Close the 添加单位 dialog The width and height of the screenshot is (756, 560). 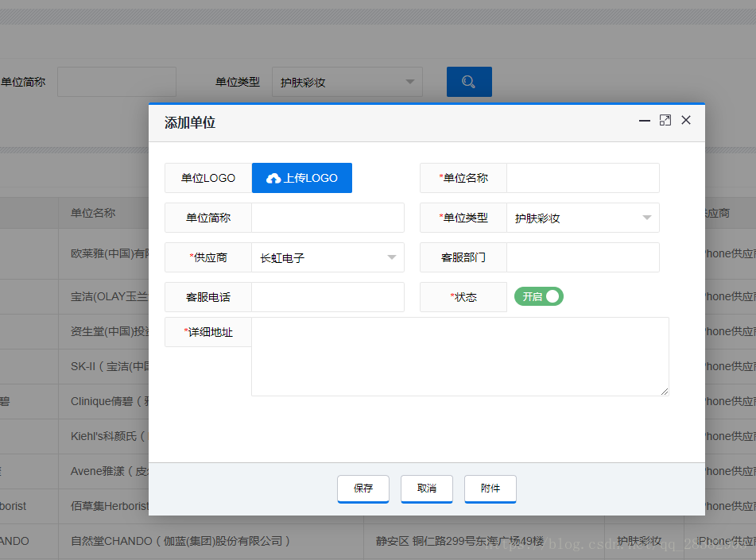(685, 120)
